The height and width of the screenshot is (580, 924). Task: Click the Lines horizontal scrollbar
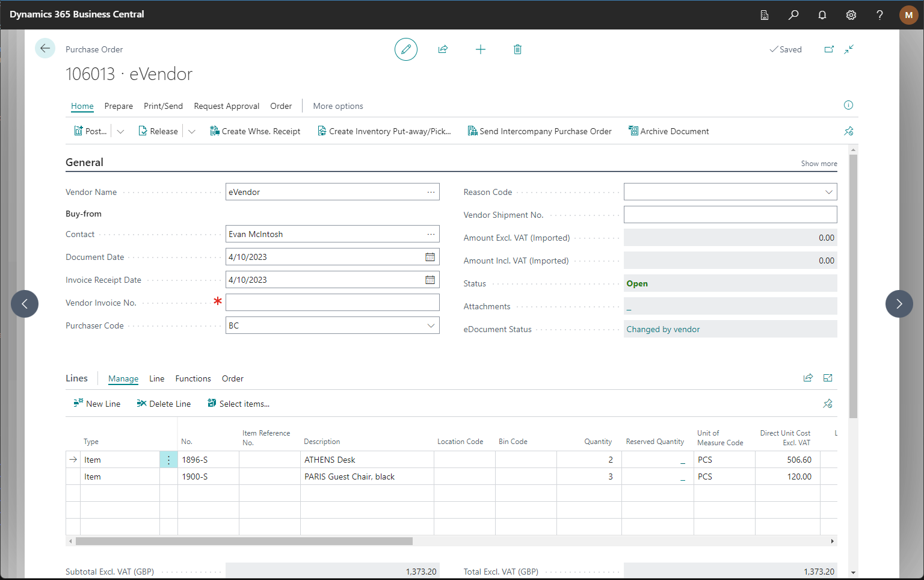coord(244,541)
